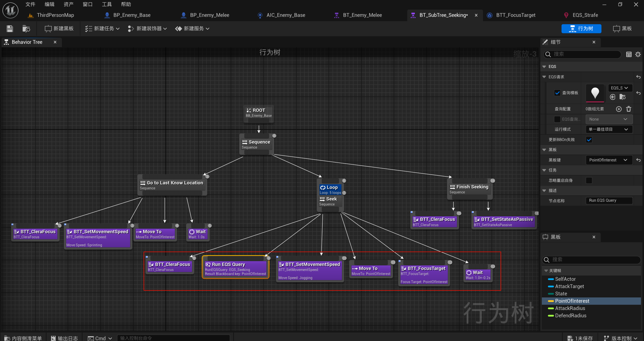
Task: Open the Tools menu in menu bar
Action: click(x=107, y=4)
